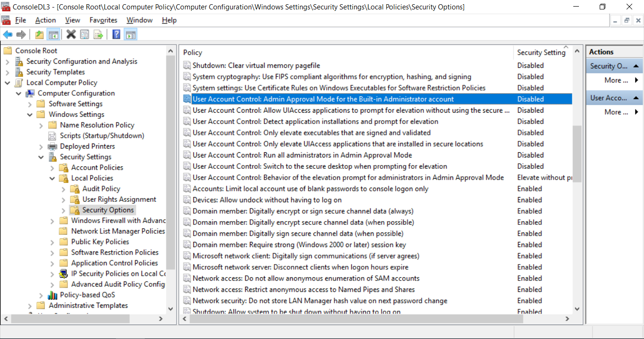Toggle Show/Hide Action Pane toolbar icon
This screenshot has width=644, height=339.
(131, 34)
